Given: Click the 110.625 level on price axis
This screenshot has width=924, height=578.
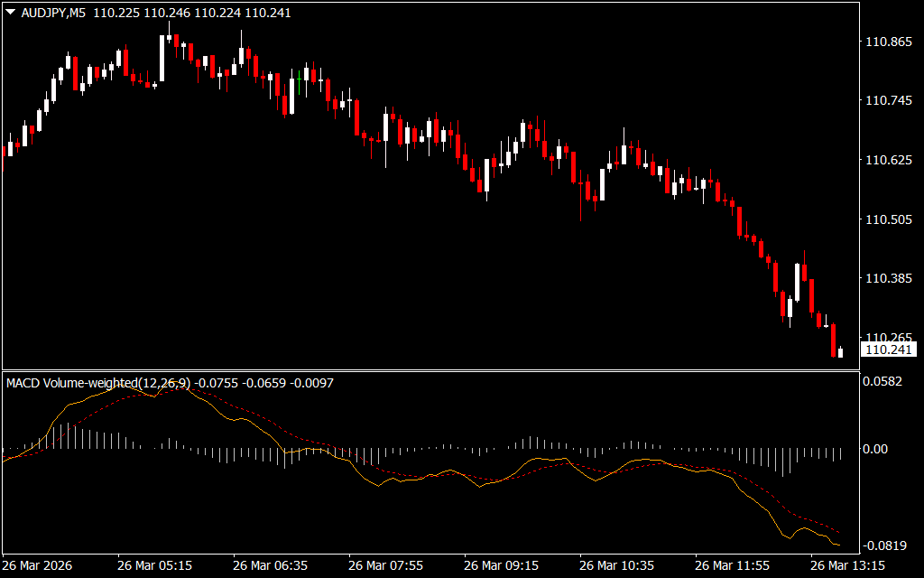Looking at the screenshot, I should pyautogui.click(x=889, y=161).
